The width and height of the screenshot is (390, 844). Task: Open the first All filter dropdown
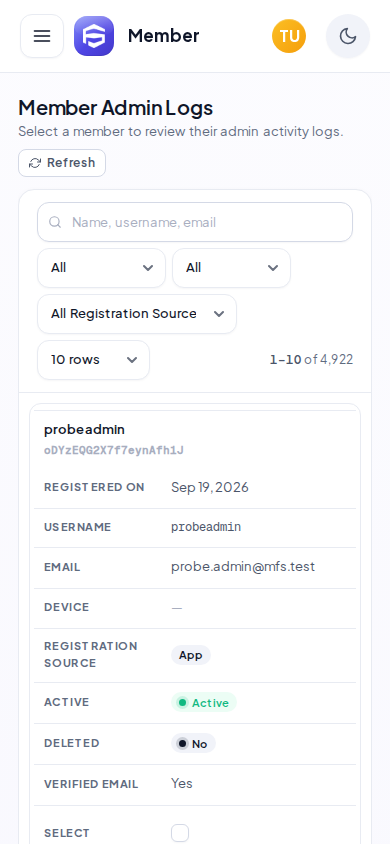point(102,268)
